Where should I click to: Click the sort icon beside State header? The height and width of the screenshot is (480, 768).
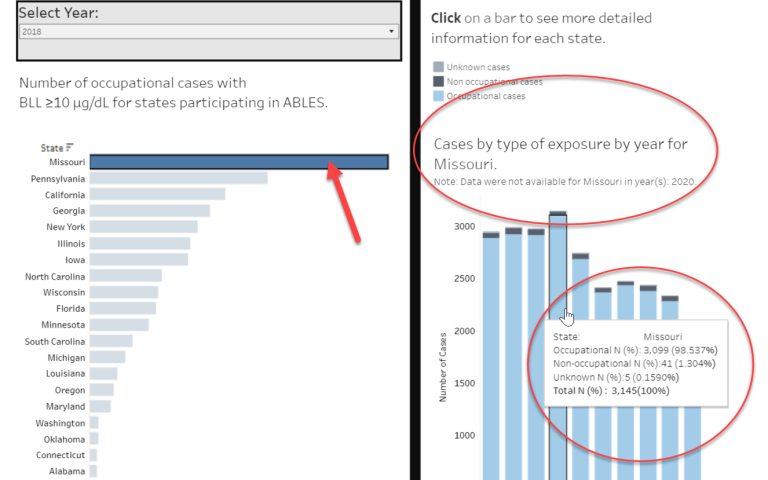(70, 148)
